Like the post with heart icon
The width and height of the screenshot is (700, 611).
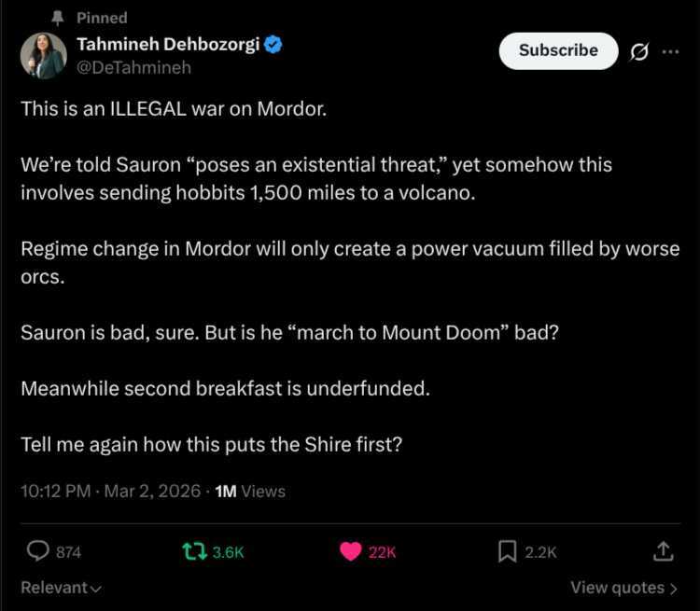point(351,551)
